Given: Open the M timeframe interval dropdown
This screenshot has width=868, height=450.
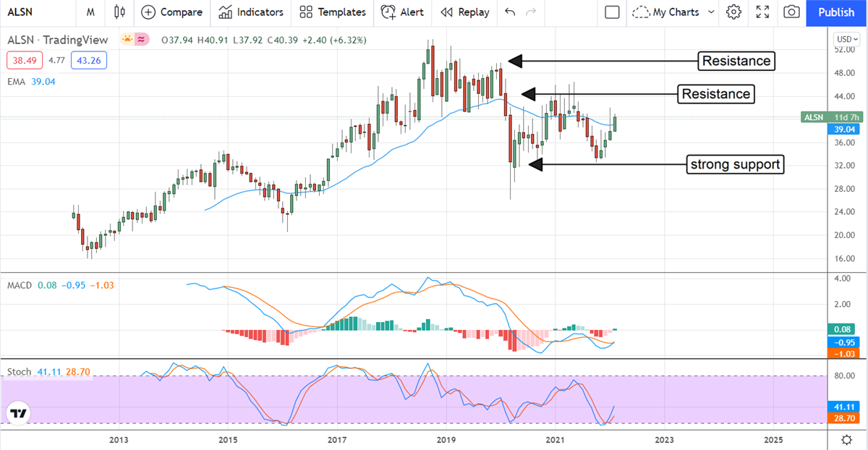Looking at the screenshot, I should 90,12.
